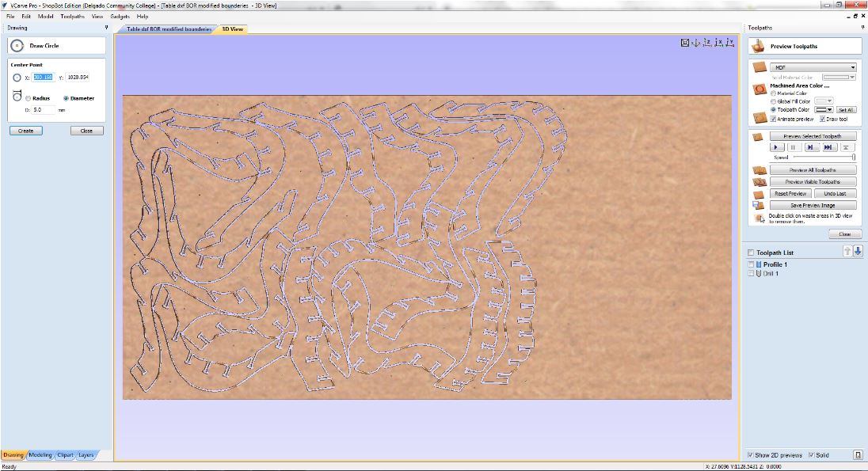Select the view along Y axis icon
Image resolution: width=868 pixels, height=471 pixels.
(730, 43)
